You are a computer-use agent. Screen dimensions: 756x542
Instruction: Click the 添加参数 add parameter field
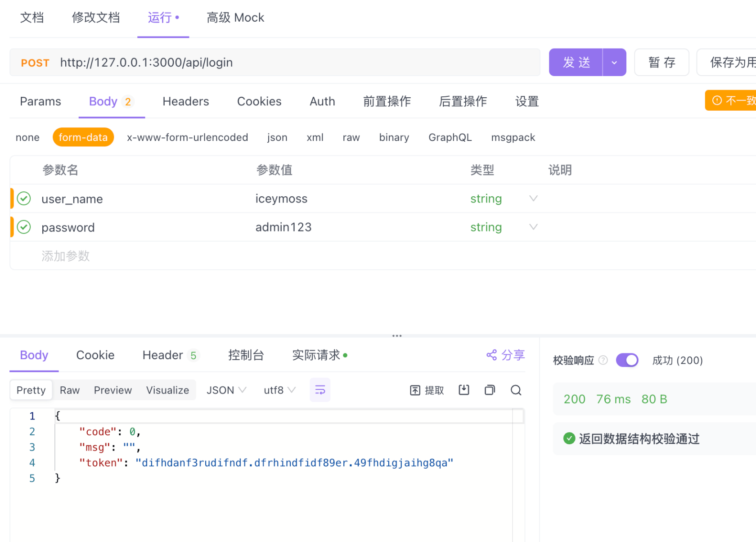click(x=66, y=256)
